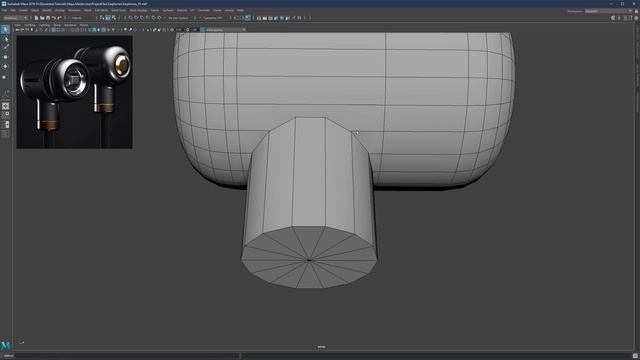
Task: Click the viewport exposure value field
Action: 179,30
